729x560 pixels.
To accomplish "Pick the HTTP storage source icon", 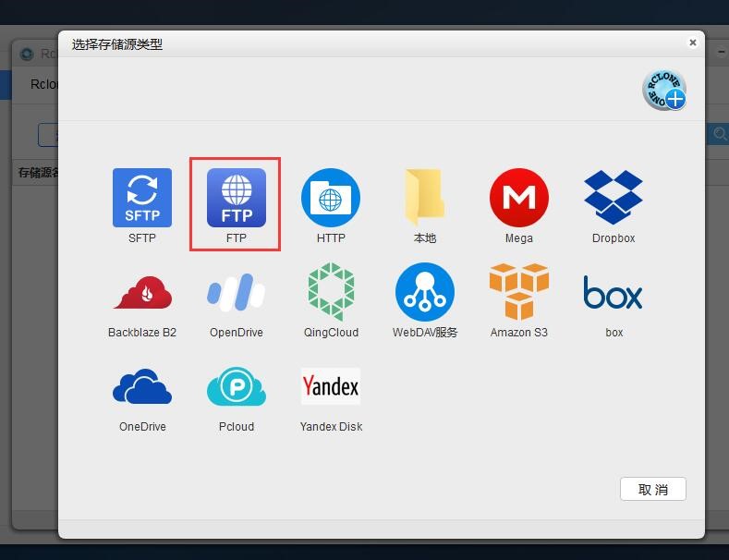I will 331,198.
